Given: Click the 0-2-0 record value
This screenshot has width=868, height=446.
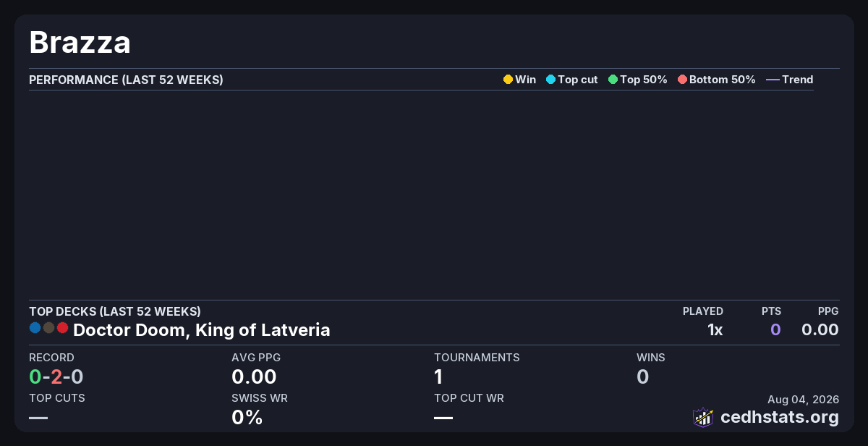Looking at the screenshot, I should point(56,376).
